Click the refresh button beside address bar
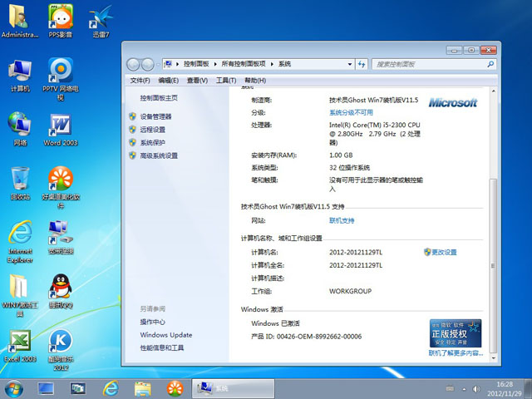This screenshot has width=532, height=399. (362, 64)
